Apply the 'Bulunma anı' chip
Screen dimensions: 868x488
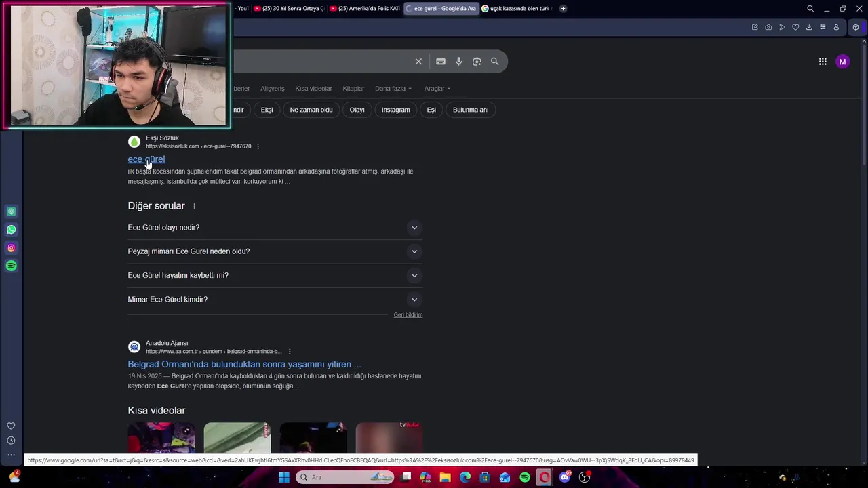pyautogui.click(x=471, y=110)
